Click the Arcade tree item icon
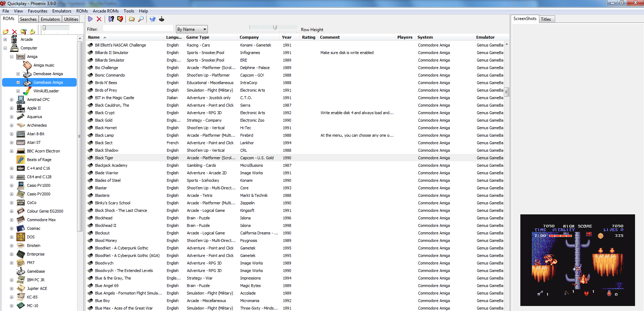 (14, 39)
